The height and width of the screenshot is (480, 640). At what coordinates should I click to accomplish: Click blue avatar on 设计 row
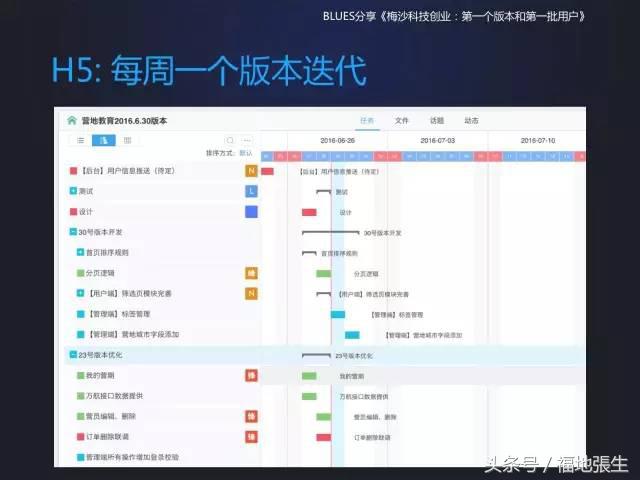[251, 211]
